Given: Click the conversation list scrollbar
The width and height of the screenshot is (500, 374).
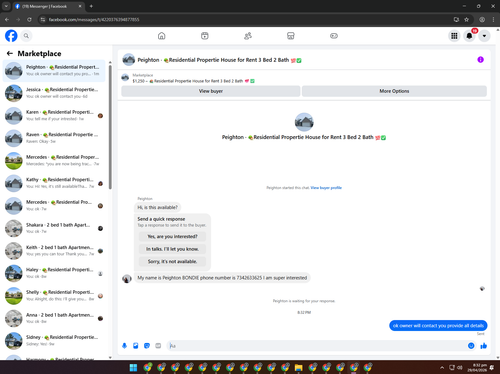Looking at the screenshot, I should [110, 127].
